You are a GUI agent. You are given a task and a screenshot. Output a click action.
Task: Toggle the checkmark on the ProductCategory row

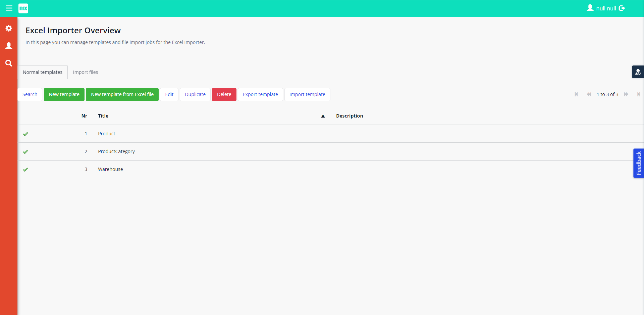pos(25,151)
